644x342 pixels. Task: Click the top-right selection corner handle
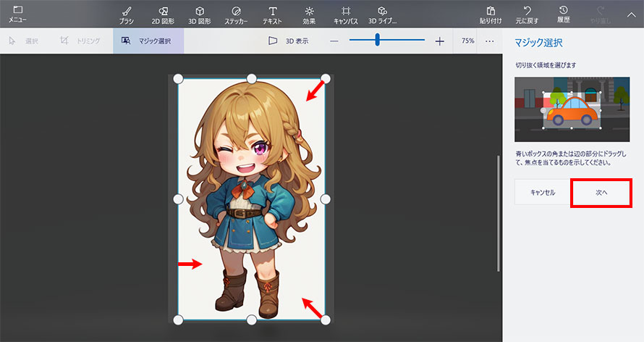point(326,78)
